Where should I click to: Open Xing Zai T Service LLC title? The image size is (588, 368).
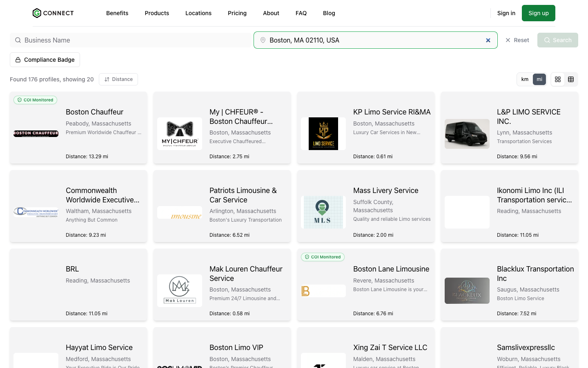390,348
